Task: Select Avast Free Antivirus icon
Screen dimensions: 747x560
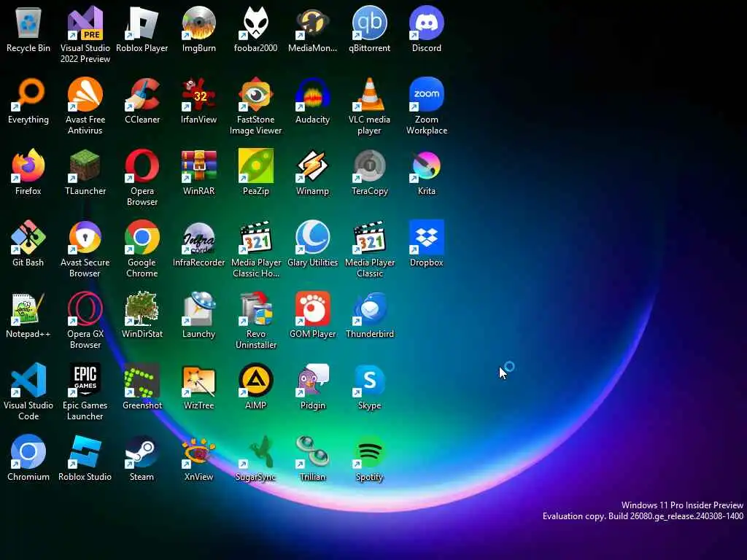Action: pyautogui.click(x=85, y=94)
